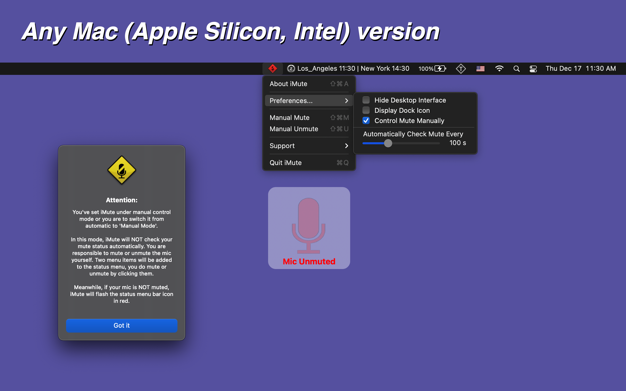Screen dimensions: 626x391
Task: Open the Preferences... menu entry
Action: tap(309, 101)
